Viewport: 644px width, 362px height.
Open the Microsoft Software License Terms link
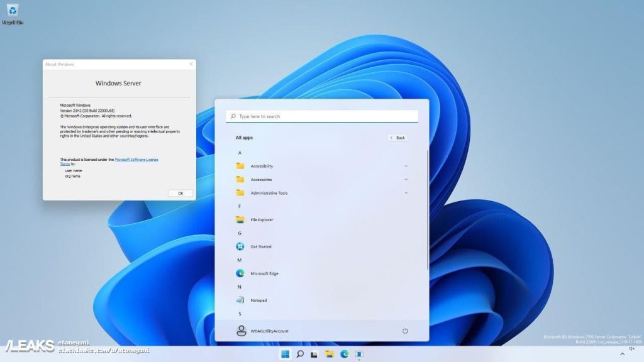pyautogui.click(x=136, y=159)
